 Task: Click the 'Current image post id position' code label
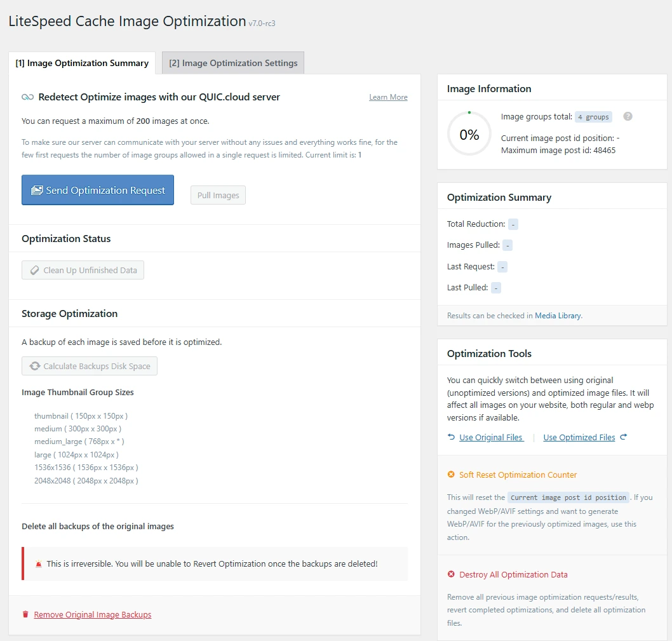[x=568, y=497]
